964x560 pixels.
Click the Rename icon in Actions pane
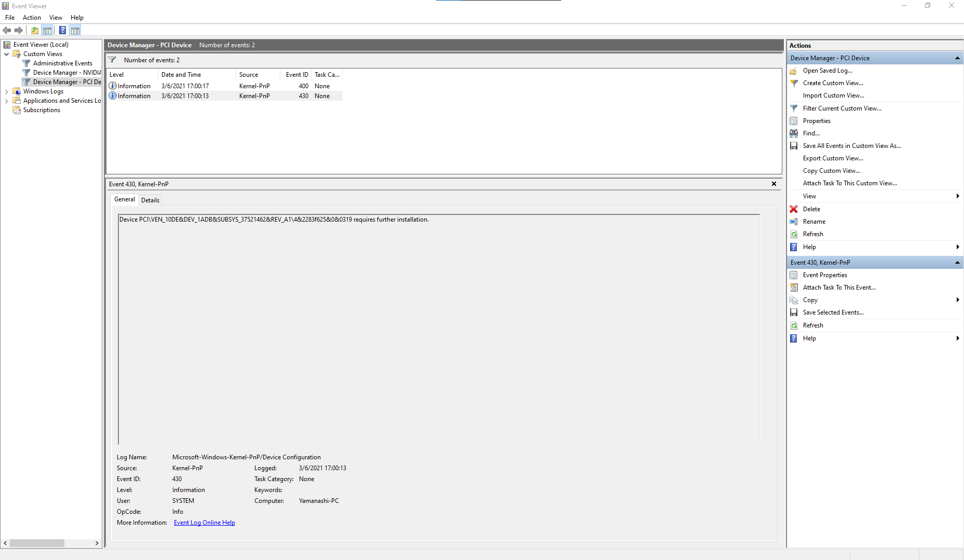tap(794, 222)
